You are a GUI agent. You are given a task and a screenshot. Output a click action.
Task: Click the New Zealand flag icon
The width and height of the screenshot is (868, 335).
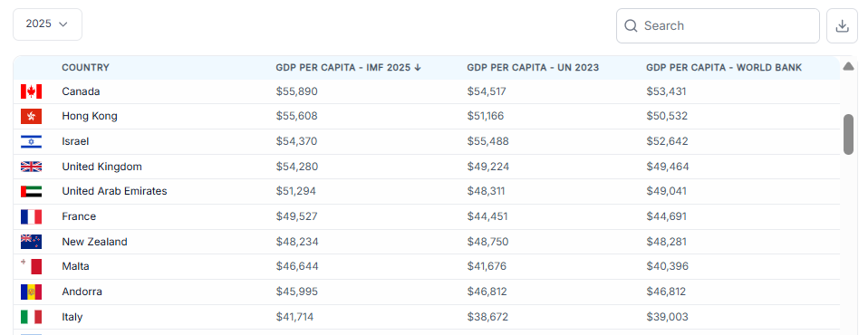[x=31, y=242]
